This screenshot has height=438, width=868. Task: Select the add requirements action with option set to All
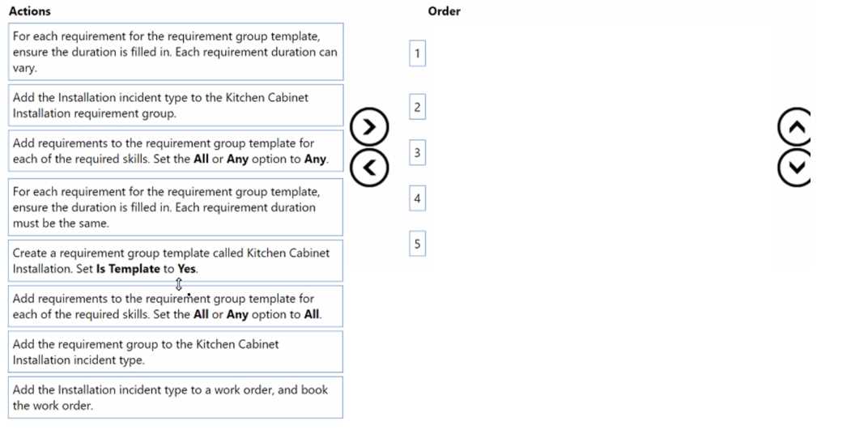click(x=176, y=306)
